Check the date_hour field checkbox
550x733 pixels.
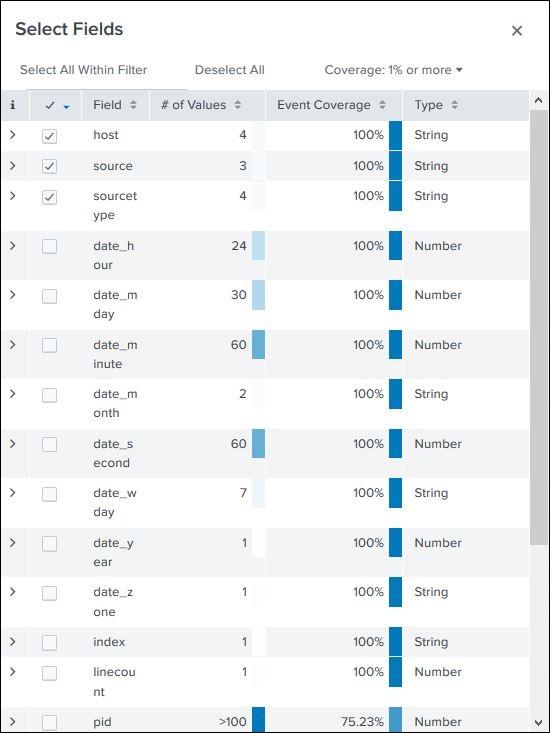click(50, 246)
